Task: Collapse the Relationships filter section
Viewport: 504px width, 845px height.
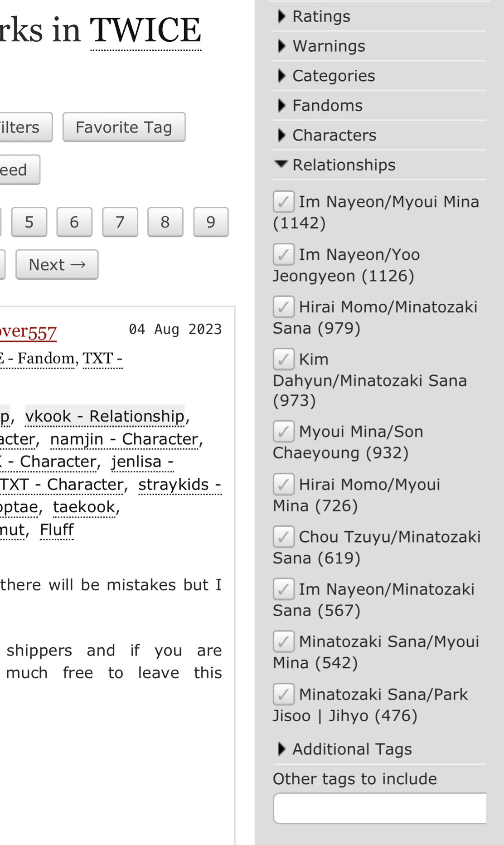Action: [x=343, y=165]
